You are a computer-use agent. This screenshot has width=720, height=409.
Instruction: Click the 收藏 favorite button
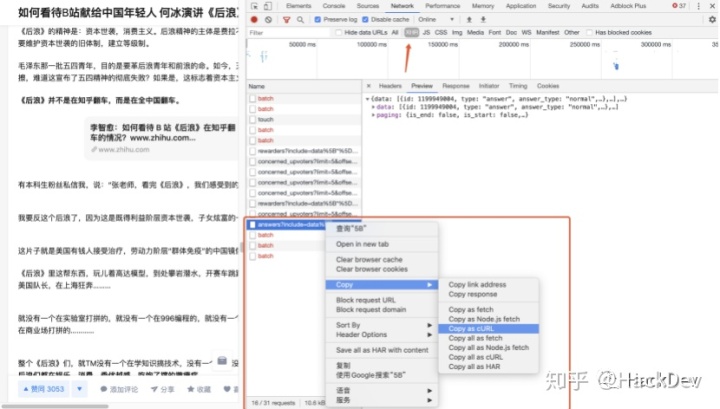[x=199, y=389]
